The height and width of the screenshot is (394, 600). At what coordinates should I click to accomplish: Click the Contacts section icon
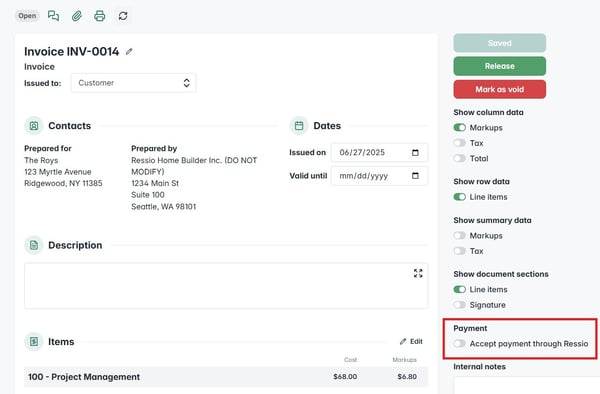34,125
